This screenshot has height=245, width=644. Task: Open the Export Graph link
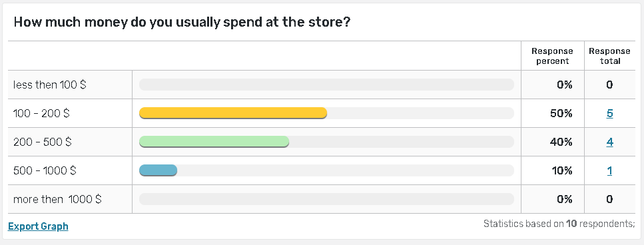point(38,226)
